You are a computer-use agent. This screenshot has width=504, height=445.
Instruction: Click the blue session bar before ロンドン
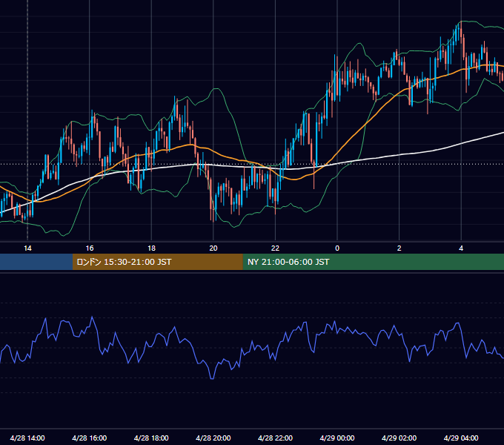click(36, 262)
